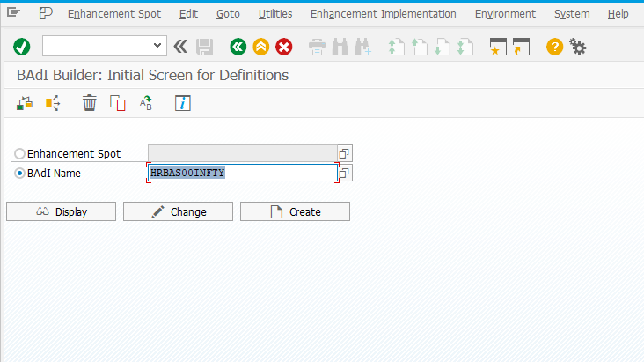This screenshot has height=362, width=644.
Task: Open value help beside Enhancement Spot field
Action: 344,153
